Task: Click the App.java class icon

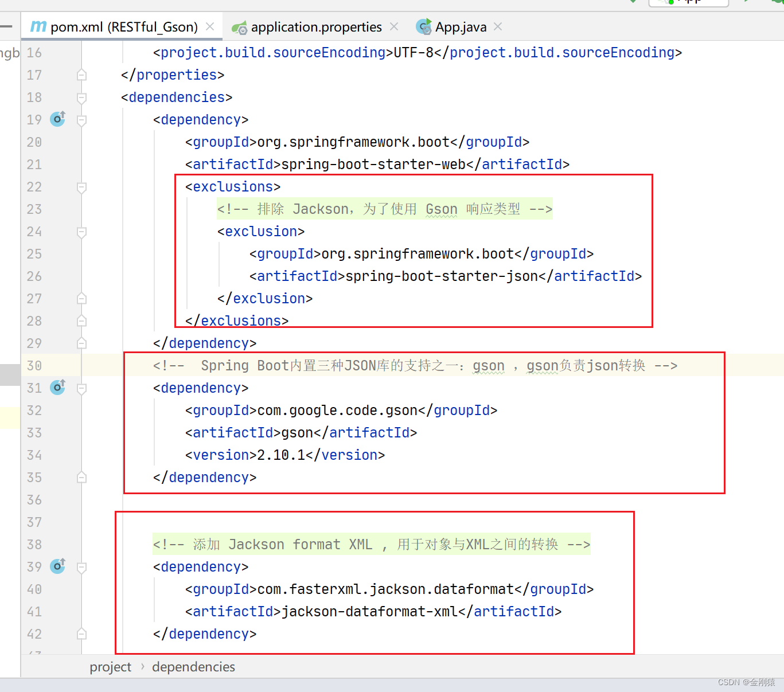Action: pyautogui.click(x=424, y=26)
